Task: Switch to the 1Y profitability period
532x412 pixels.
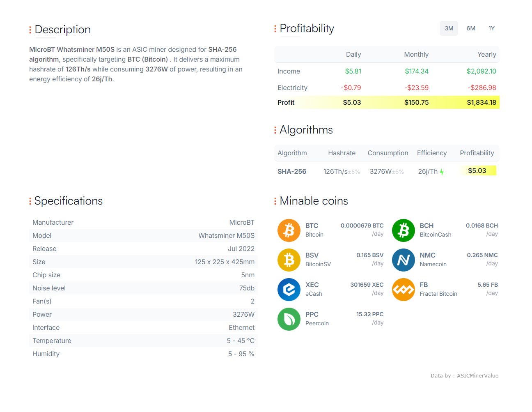Action: (491, 28)
